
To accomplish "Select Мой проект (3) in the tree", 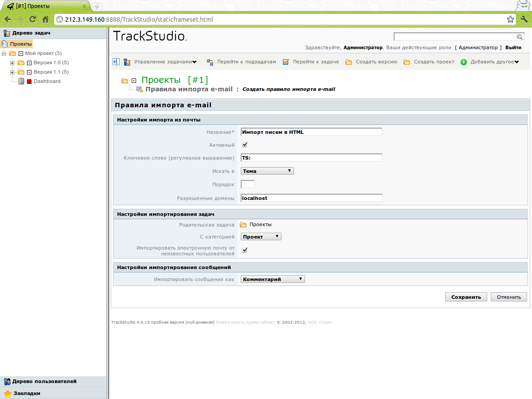I will [43, 53].
